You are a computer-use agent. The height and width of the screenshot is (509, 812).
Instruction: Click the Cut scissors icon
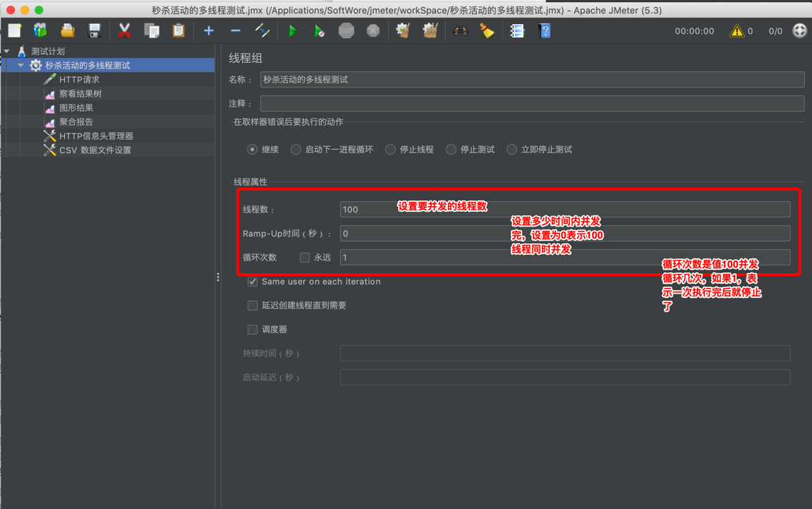pyautogui.click(x=124, y=30)
